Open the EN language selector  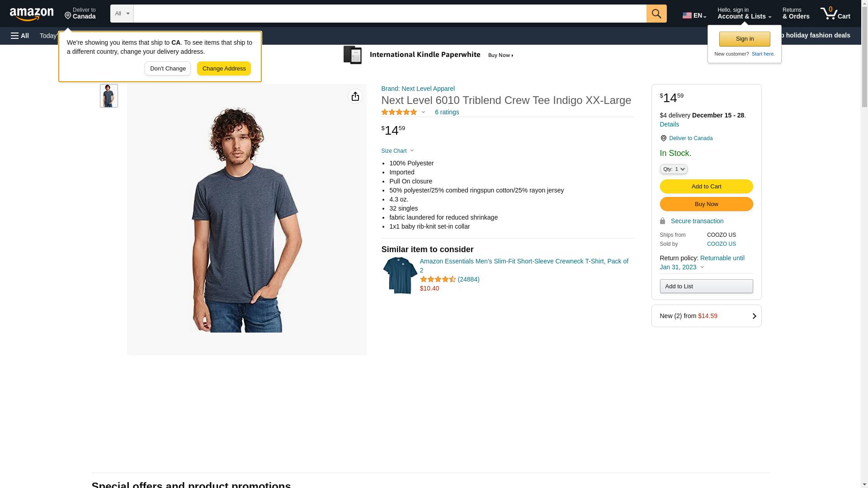(694, 15)
